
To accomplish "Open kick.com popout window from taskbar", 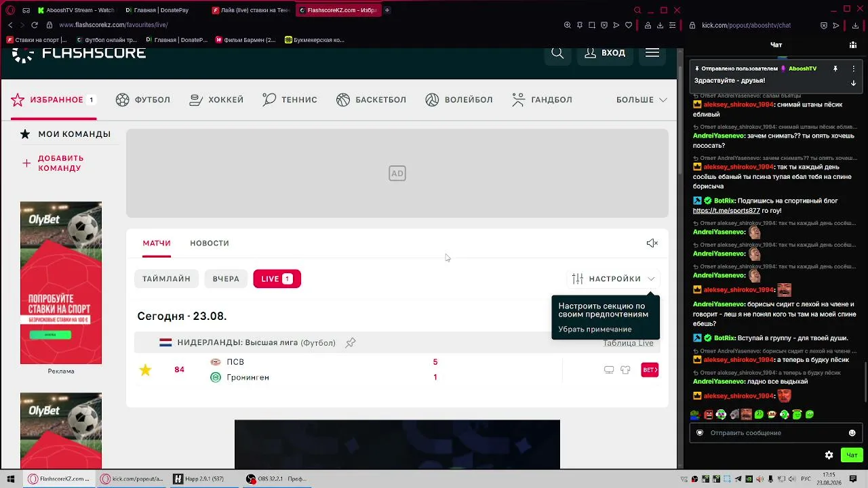I will [133, 479].
